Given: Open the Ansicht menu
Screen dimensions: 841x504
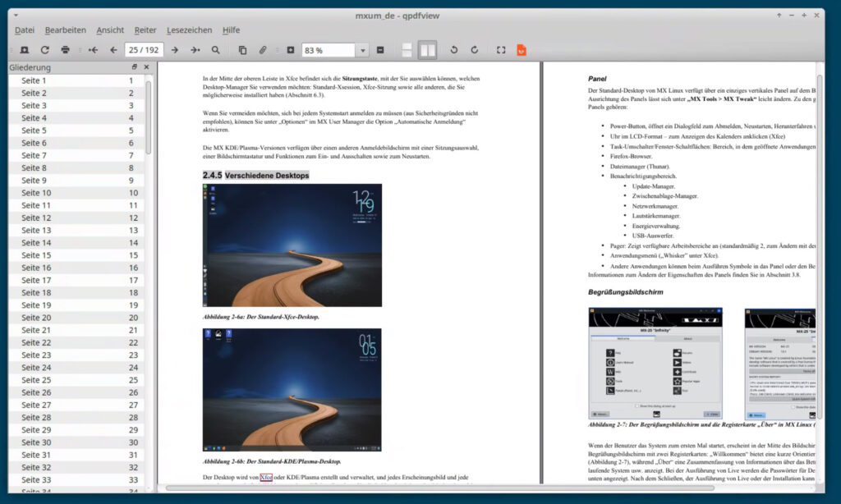Looking at the screenshot, I should click(110, 30).
